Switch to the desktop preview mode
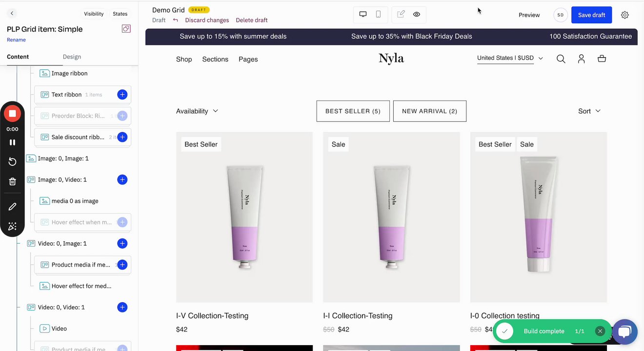Viewport: 644px width, 351px height. tap(363, 15)
